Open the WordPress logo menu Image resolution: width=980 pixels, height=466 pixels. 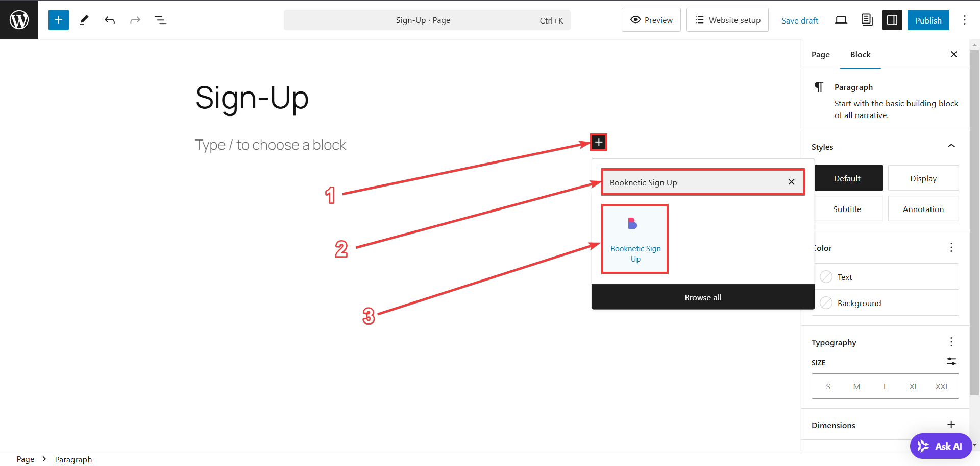pyautogui.click(x=19, y=19)
